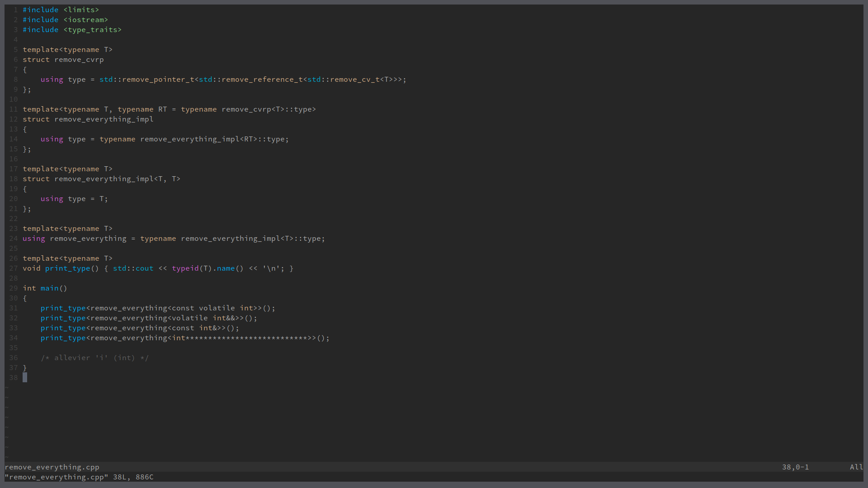Click the 'allevier' comment text
The image size is (868, 488).
click(x=72, y=358)
